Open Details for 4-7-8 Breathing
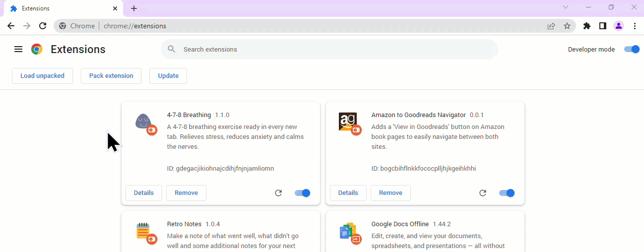This screenshot has width=644, height=252. (144, 193)
